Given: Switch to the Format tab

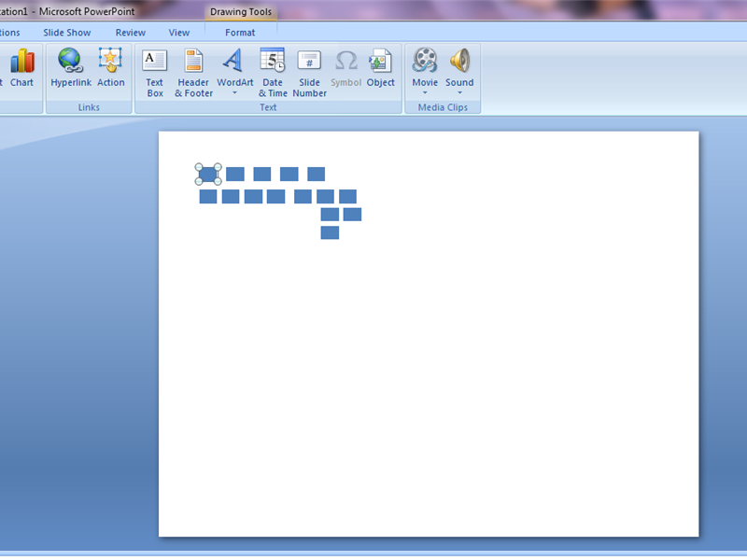Looking at the screenshot, I should pos(240,32).
